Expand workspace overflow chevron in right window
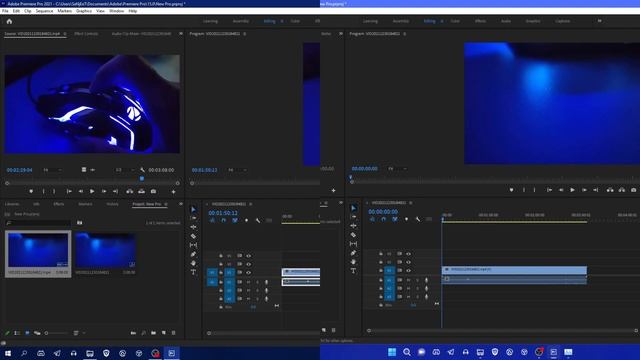Screen dimensions: 640x360 pyautogui.click(x=599, y=21)
